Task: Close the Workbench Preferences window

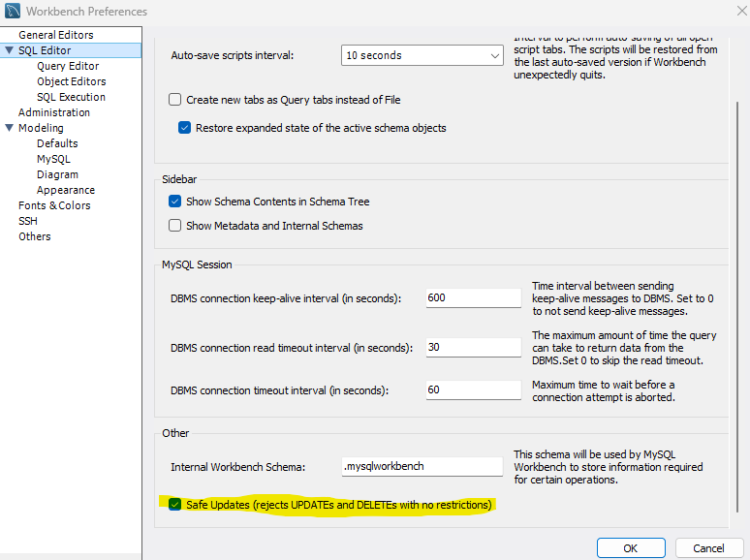Action: 741,11
